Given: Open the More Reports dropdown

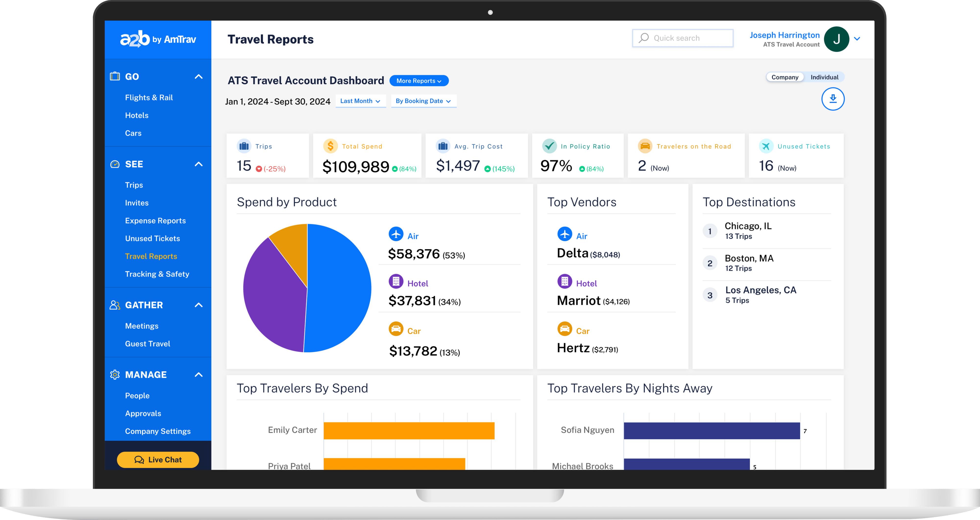Looking at the screenshot, I should [418, 81].
